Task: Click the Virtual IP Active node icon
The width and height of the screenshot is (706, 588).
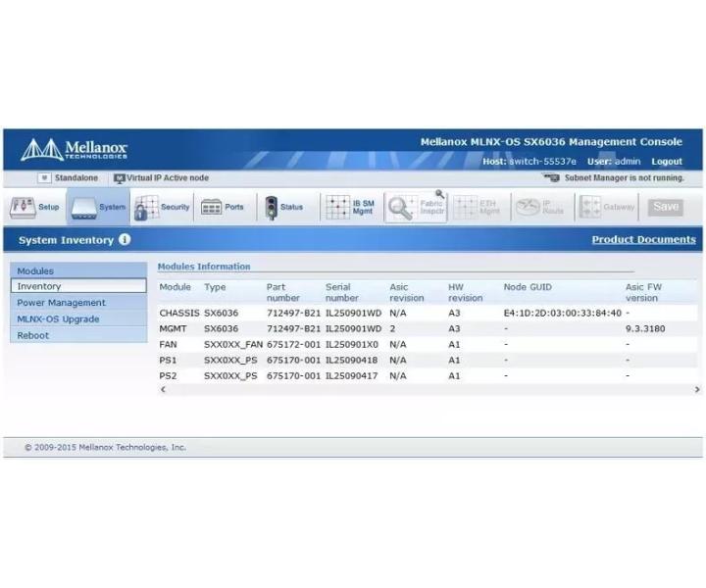Action: pyautogui.click(x=120, y=178)
